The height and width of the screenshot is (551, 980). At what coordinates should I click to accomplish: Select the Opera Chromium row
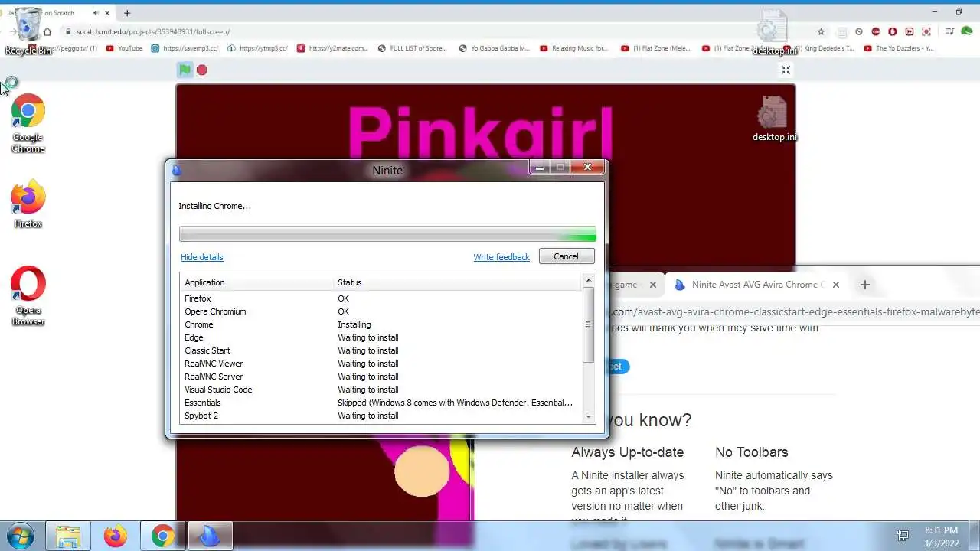pos(381,311)
